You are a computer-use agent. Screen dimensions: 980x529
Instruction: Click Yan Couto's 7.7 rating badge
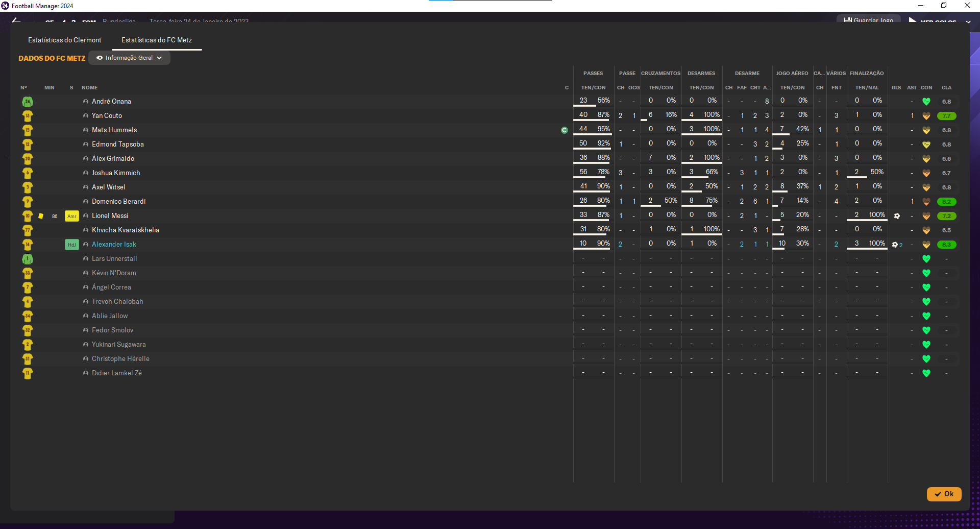947,116
